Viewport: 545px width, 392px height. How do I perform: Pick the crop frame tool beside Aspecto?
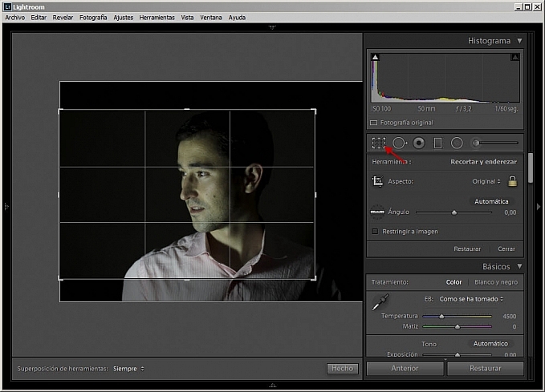click(377, 181)
